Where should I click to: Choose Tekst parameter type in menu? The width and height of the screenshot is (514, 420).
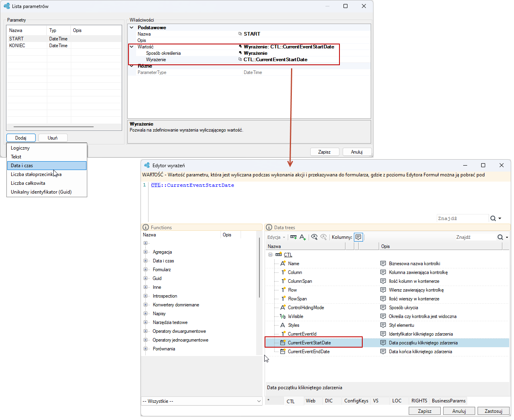(47, 157)
